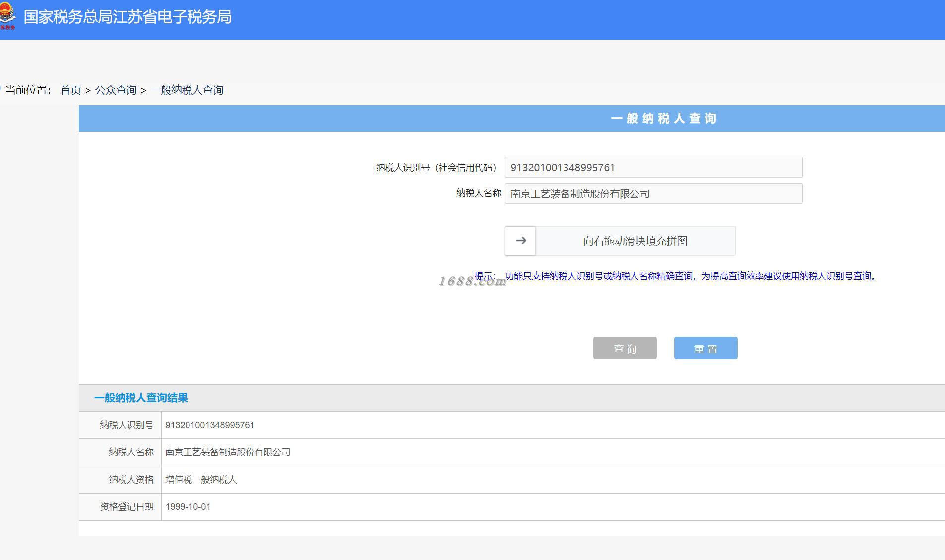Select the date 1999-10-01 cell
Viewport: 945px width, 560px height.
[x=188, y=507]
